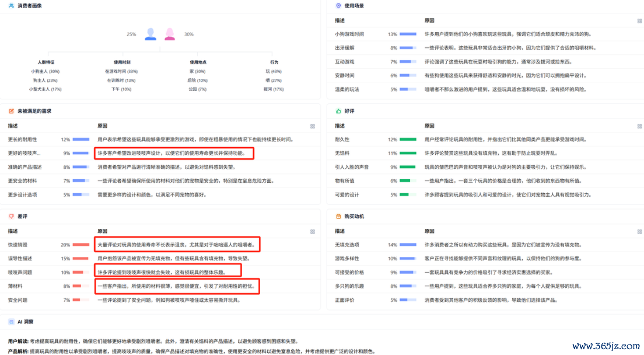Click the 13% bar for 小狗游戏时间
The image size is (644, 355).
pyautogui.click(x=408, y=34)
